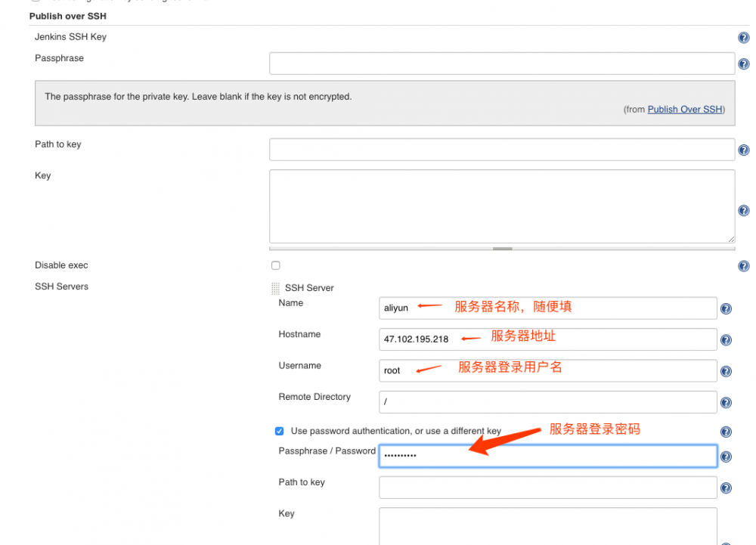Viewport: 756px width, 545px height.
Task: Open help for Path to key
Action: click(743, 150)
